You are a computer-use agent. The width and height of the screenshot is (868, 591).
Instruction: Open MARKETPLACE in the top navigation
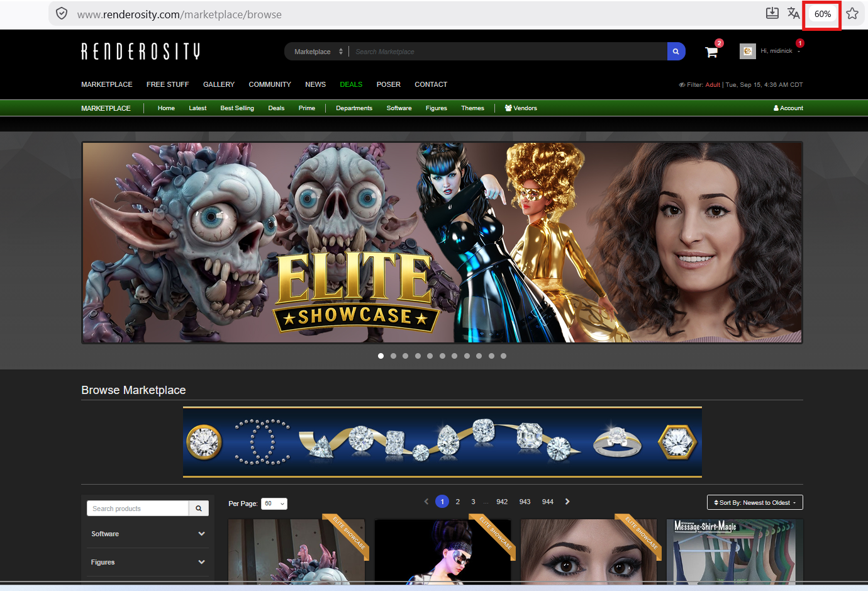tap(107, 84)
